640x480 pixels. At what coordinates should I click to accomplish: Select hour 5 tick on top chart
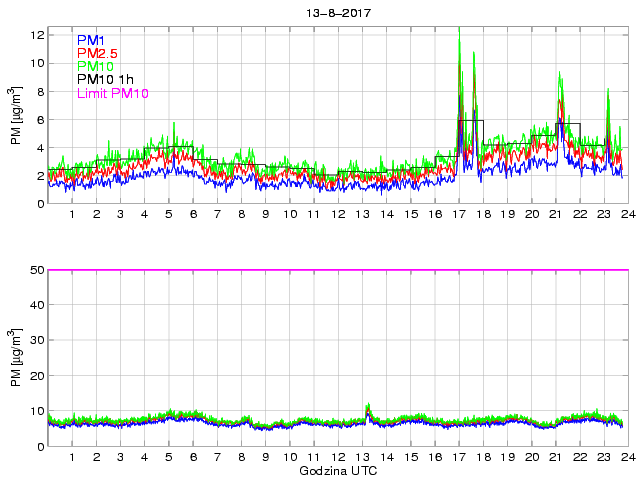point(169,215)
